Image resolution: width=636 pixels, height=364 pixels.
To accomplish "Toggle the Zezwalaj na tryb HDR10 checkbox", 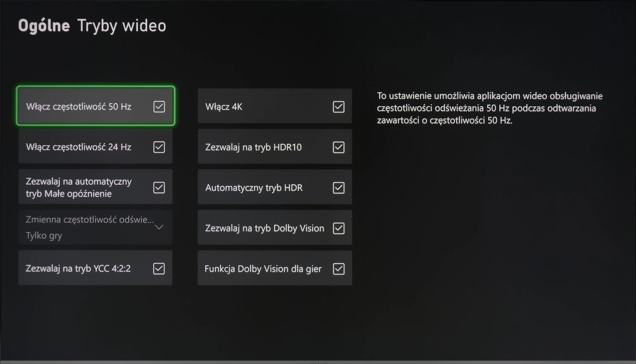I will 339,147.
